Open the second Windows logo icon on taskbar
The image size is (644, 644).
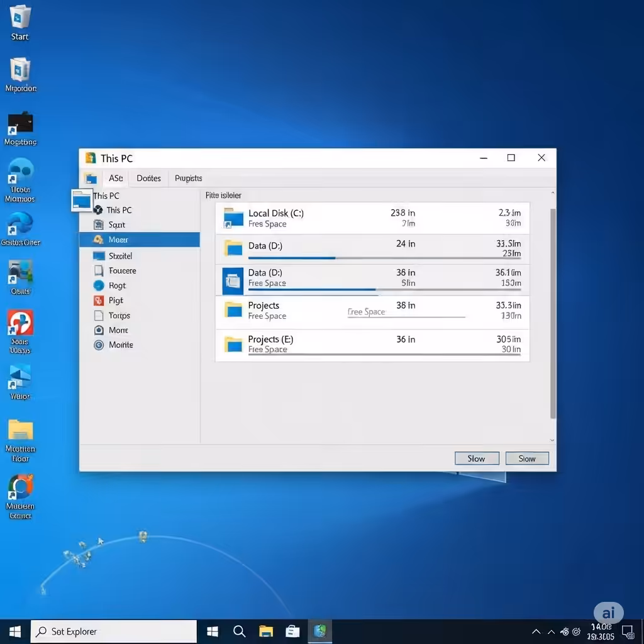(213, 631)
